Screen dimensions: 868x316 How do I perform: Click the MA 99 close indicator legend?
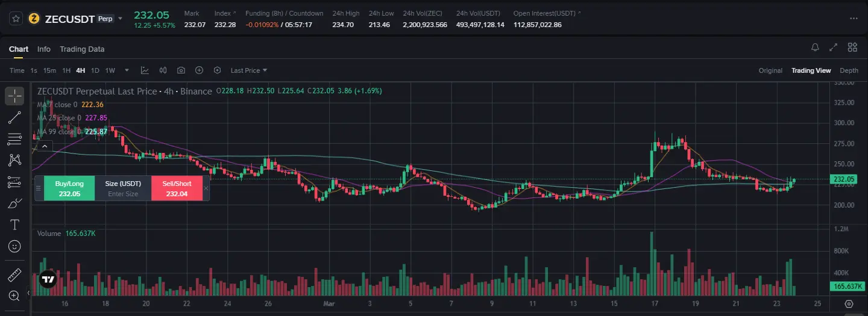(72, 131)
